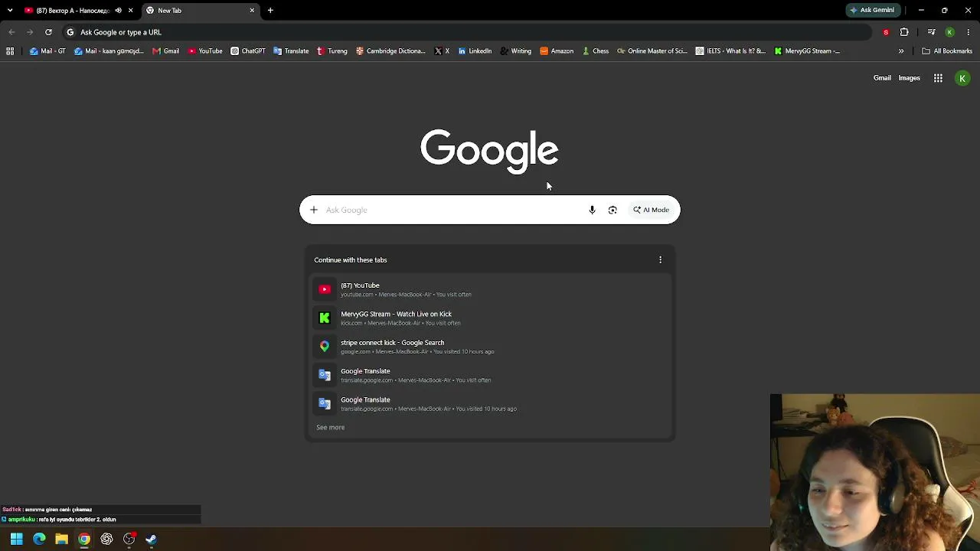
Task: Continue with stripe connect kick - Google Search
Action: click(x=490, y=347)
